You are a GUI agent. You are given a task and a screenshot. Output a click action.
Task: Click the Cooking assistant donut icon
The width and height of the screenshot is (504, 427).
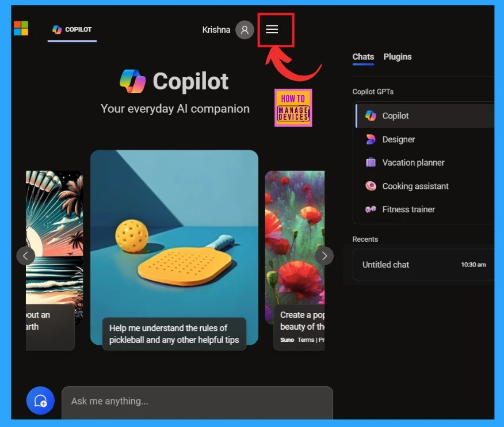click(x=371, y=186)
